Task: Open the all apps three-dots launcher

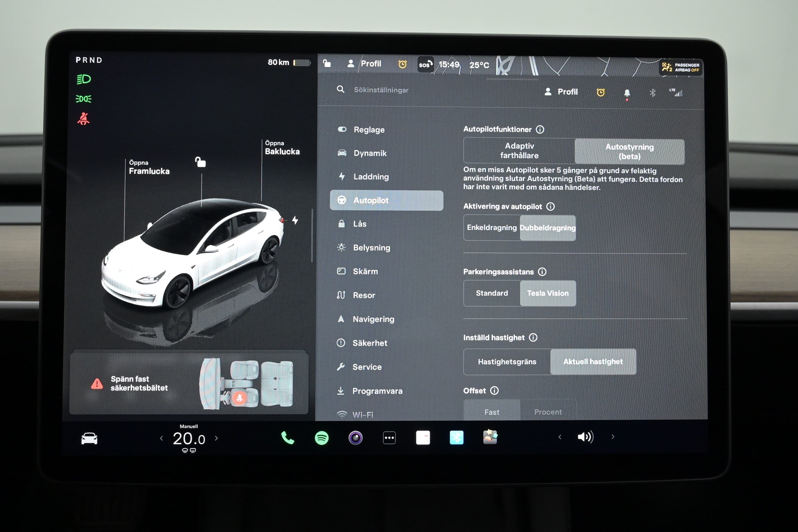Action: coord(389,438)
